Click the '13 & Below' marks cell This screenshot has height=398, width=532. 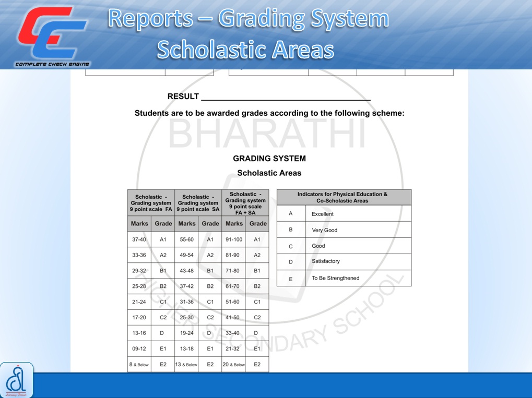pyautogui.click(x=186, y=365)
